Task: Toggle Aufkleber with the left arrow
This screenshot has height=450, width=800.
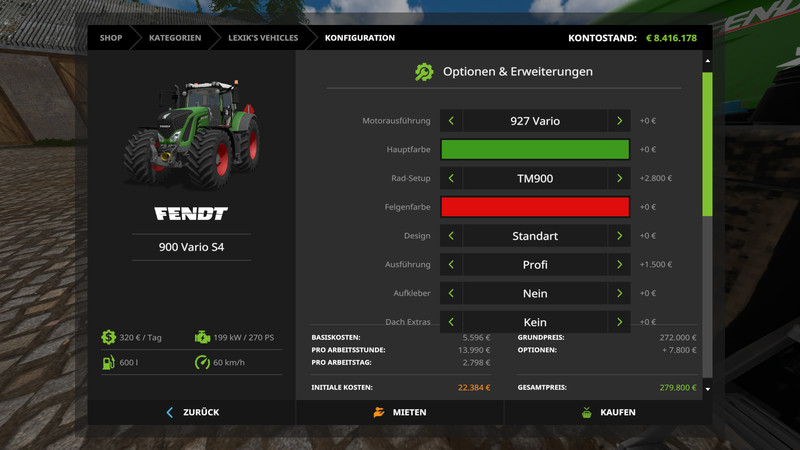Action: [451, 294]
